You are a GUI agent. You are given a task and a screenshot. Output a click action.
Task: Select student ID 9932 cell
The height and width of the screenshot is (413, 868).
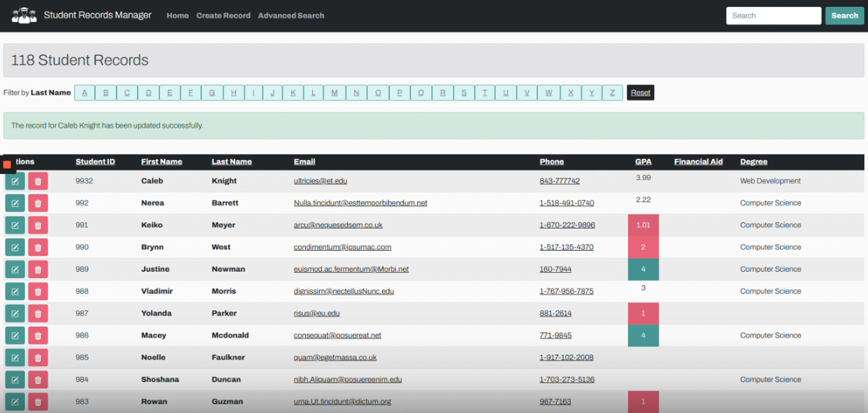tap(85, 181)
